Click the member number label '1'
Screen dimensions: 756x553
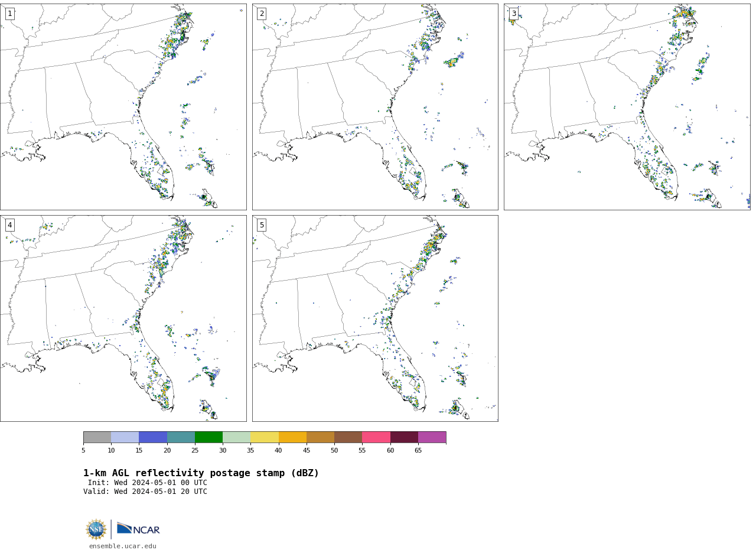[x=10, y=14]
